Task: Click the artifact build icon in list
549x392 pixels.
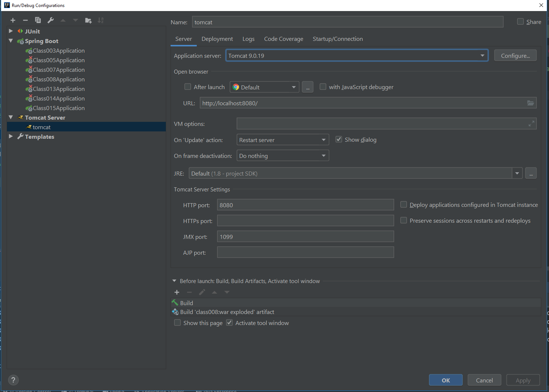Action: click(x=175, y=312)
